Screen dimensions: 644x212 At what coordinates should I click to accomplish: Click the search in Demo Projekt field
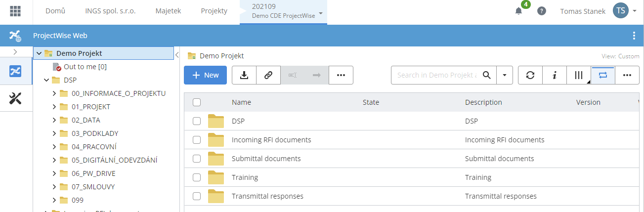pyautogui.click(x=437, y=75)
